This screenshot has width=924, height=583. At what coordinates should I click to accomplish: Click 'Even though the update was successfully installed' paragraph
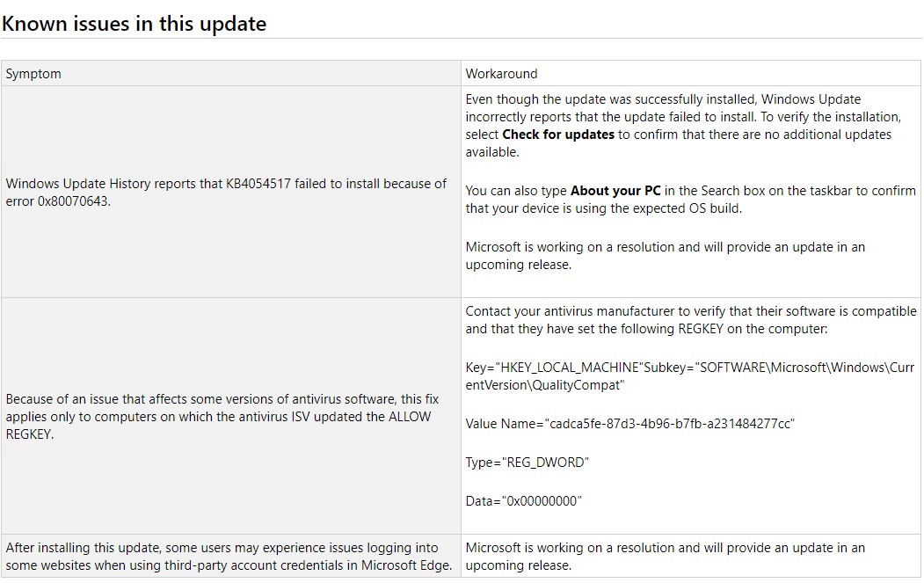684,126
